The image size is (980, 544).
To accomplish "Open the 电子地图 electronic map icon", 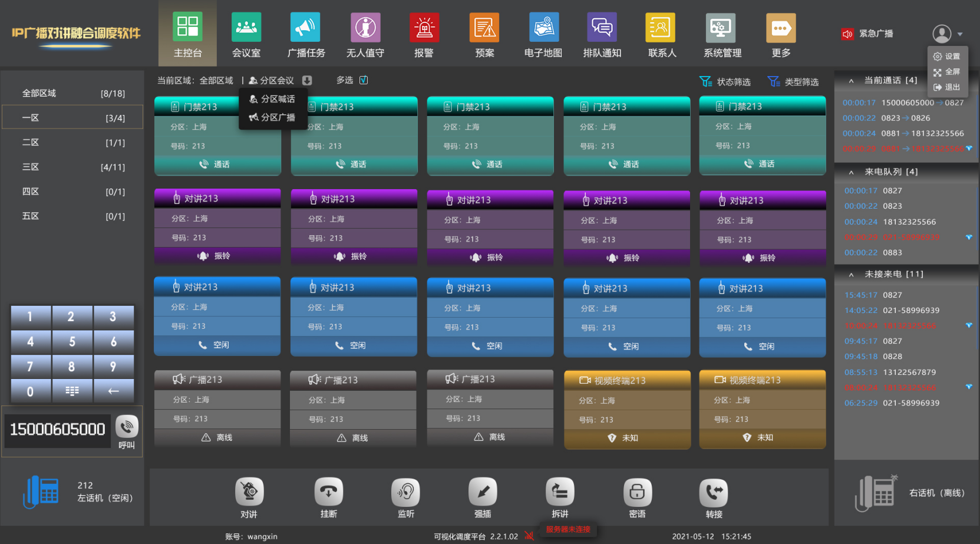I will 543,28.
